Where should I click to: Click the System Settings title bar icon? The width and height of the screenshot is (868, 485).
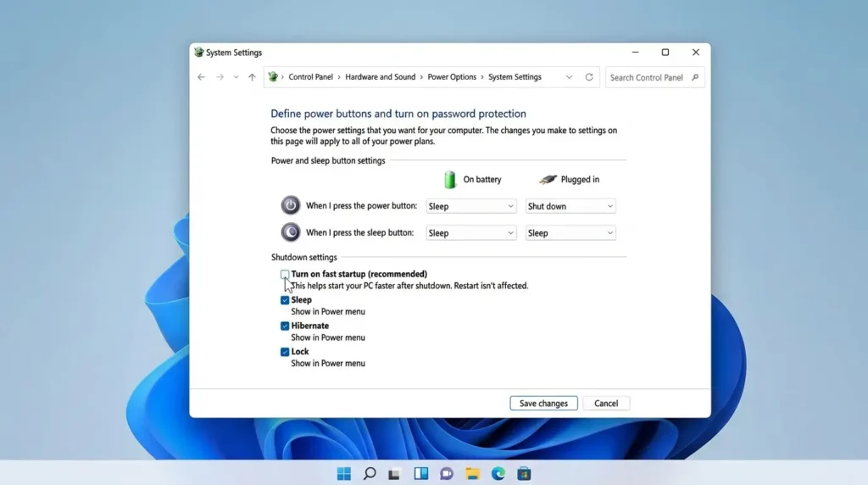click(198, 52)
